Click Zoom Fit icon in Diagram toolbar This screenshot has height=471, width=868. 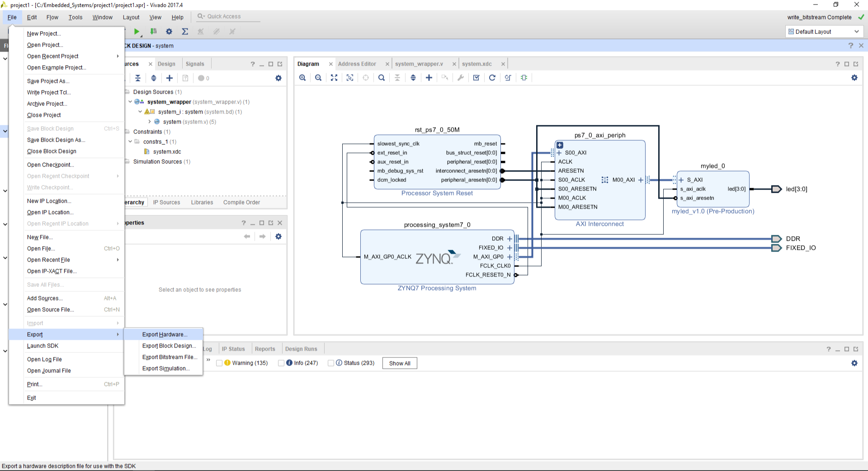pos(334,78)
